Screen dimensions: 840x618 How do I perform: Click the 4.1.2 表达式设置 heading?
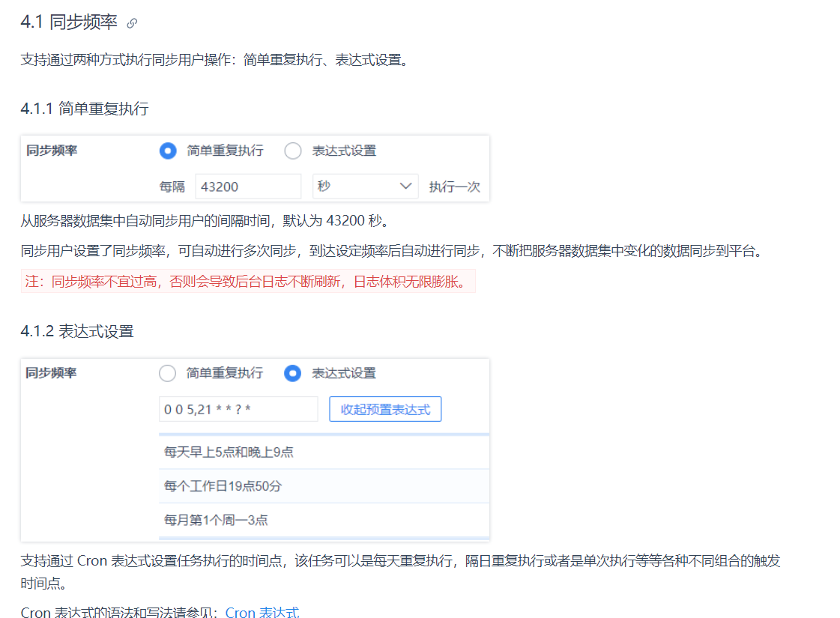point(77,332)
